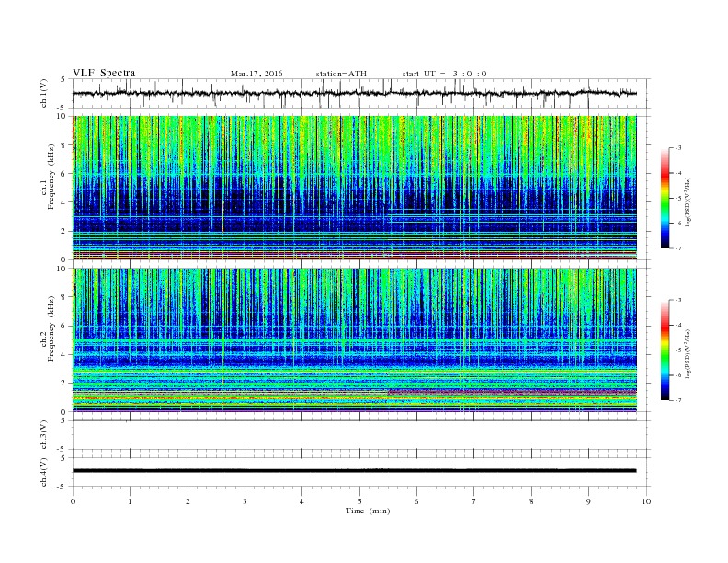This screenshot has width=728, height=563.
Task: Click time axis tick label "2"
Action: (x=188, y=501)
